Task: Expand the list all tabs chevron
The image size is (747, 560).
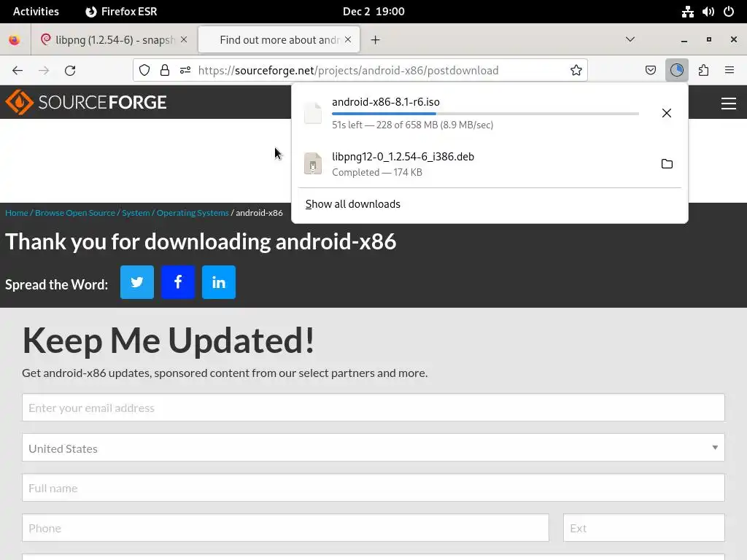Action: [x=630, y=39]
